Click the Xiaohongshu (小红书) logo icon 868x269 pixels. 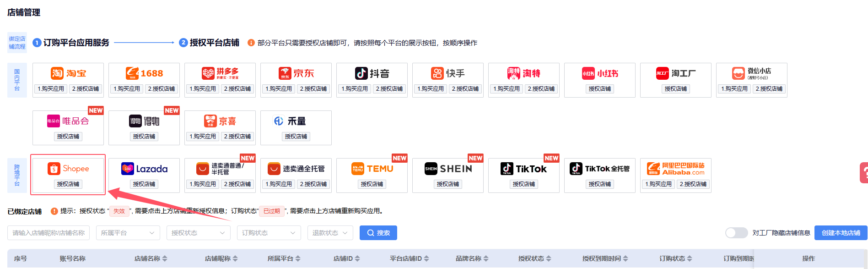pyautogui.click(x=588, y=73)
